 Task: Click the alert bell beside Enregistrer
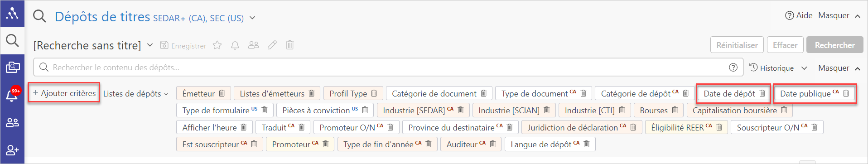235,45
